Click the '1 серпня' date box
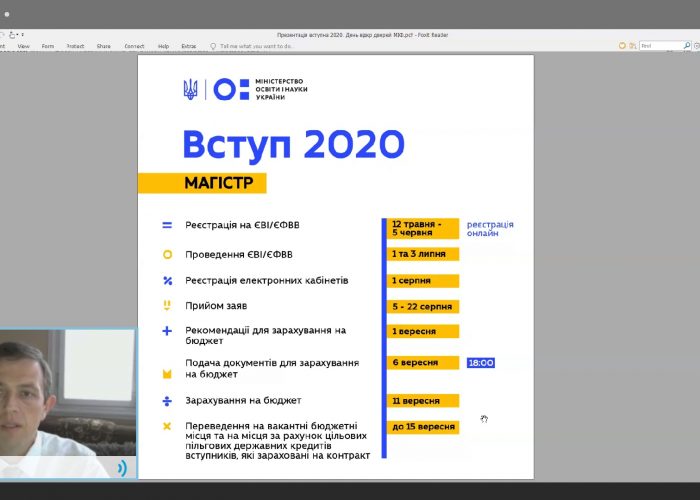The image size is (700, 500). tap(423, 281)
